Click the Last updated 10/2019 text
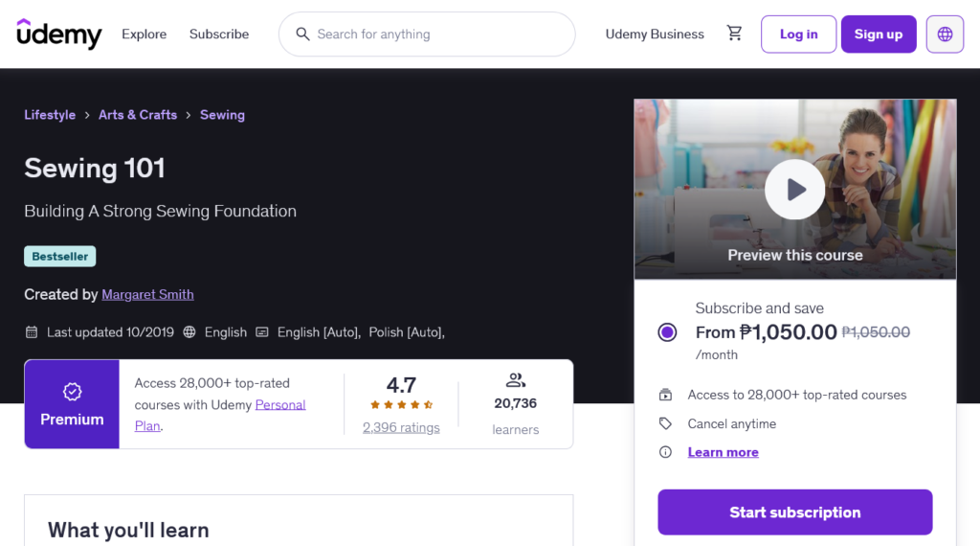980x546 pixels. click(111, 332)
